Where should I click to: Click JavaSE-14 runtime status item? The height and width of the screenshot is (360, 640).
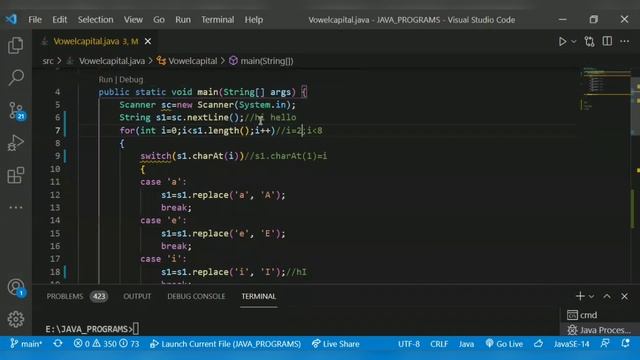pos(571,344)
